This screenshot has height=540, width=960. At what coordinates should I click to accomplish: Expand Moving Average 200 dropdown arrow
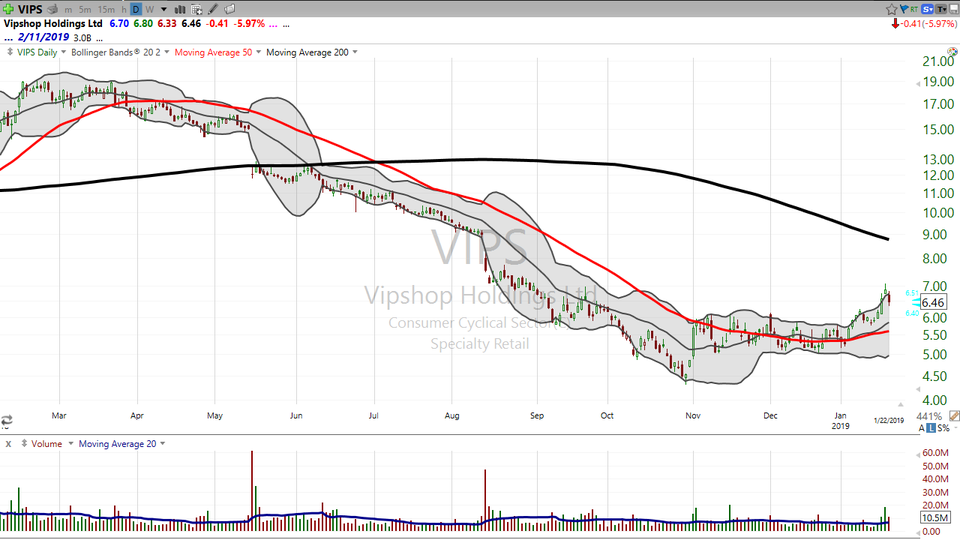click(355, 52)
